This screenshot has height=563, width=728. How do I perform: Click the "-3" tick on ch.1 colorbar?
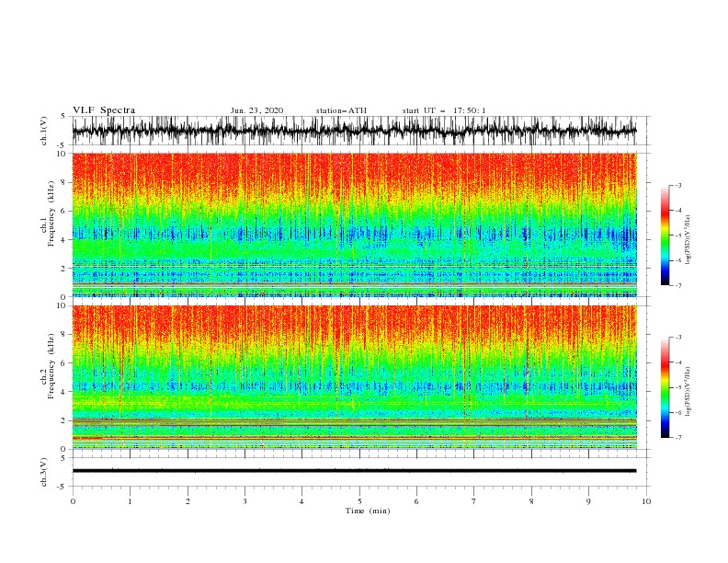pos(678,185)
